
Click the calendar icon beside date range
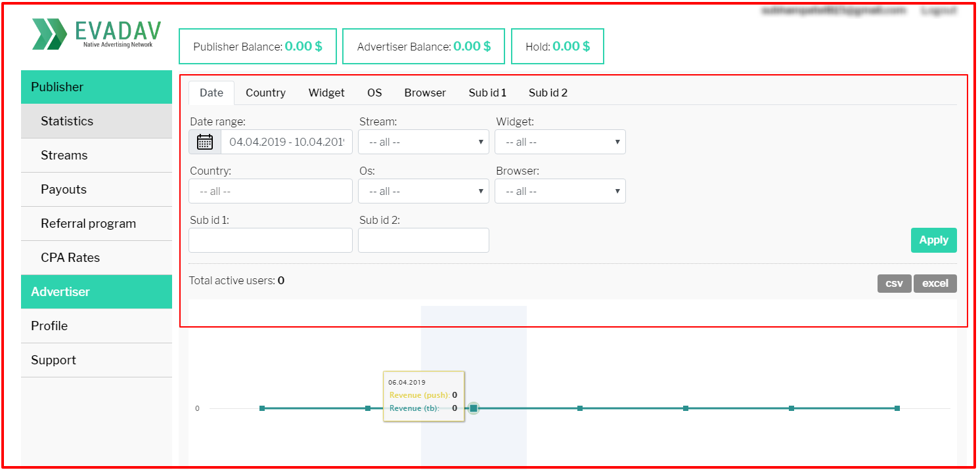(x=205, y=142)
